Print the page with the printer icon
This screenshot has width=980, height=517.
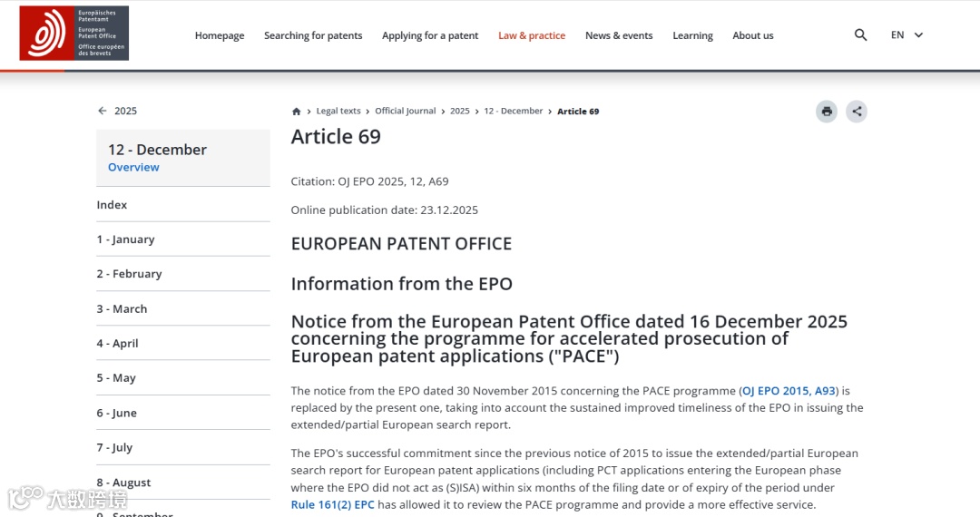click(827, 112)
